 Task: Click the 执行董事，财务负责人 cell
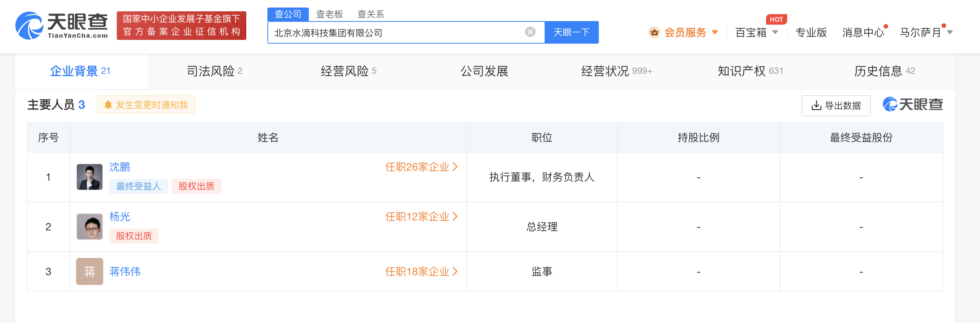click(542, 177)
